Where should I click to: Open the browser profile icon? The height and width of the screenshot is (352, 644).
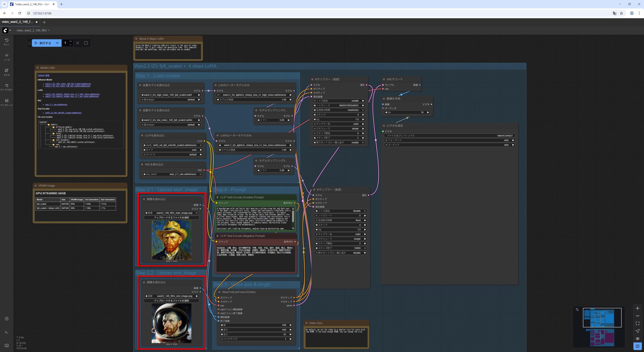[632, 13]
